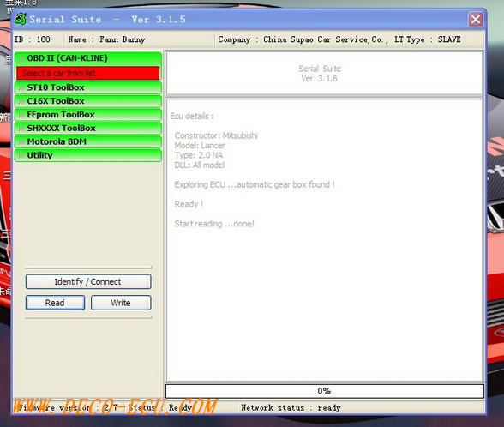Image resolution: width=504 pixels, height=427 pixels.
Task: Click the 0% progress bar
Action: [325, 391]
